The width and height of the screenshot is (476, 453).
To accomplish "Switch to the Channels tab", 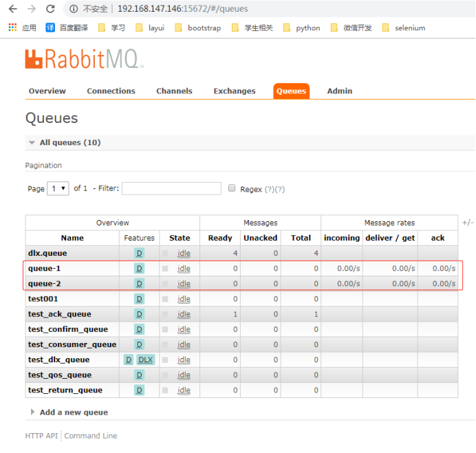I will 174,91.
